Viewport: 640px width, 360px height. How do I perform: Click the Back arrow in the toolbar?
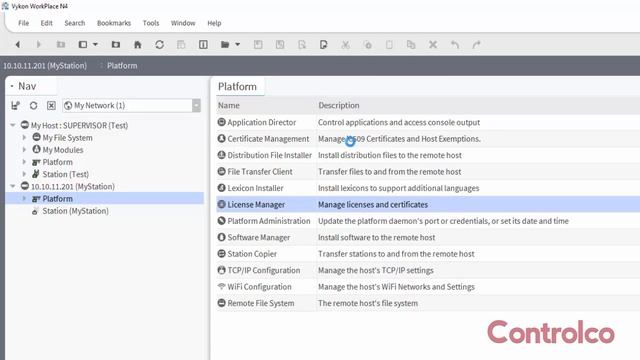point(18,44)
